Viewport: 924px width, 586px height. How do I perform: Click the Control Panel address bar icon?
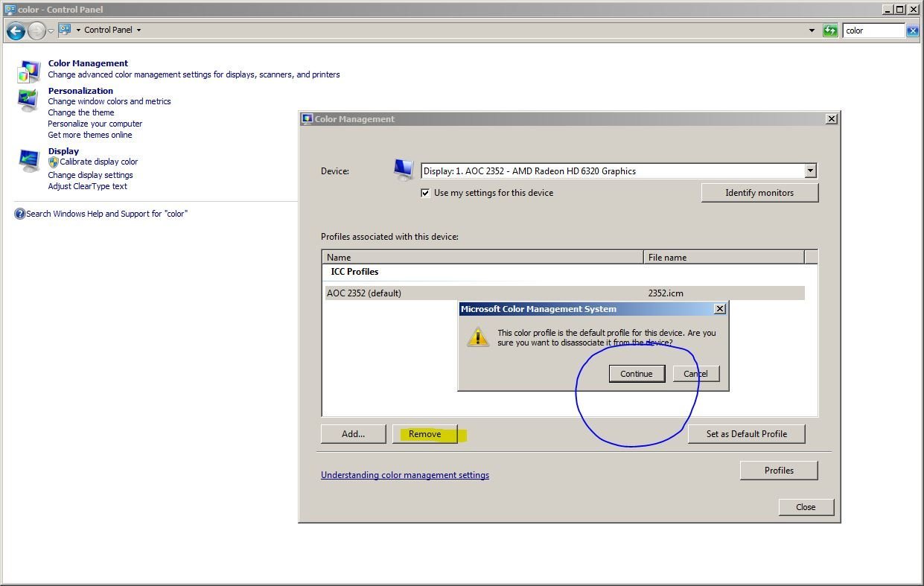coord(65,30)
